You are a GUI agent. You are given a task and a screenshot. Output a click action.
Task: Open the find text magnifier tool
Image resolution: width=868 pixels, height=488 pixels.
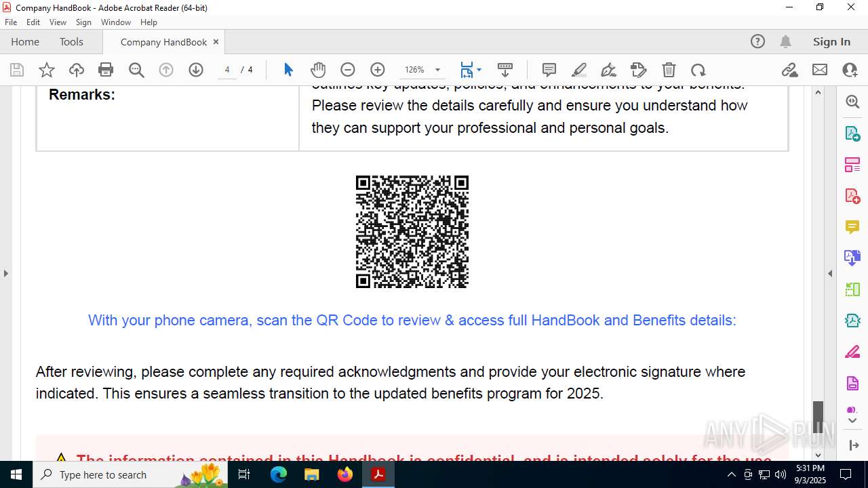point(136,70)
